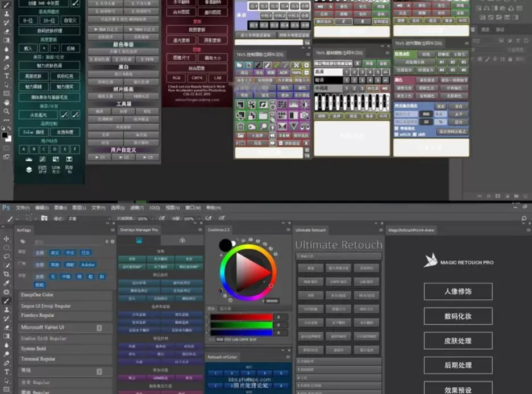Select the Clone Stamp tool in lower window toolbar
Screen dimensions: 532x394
6,309
